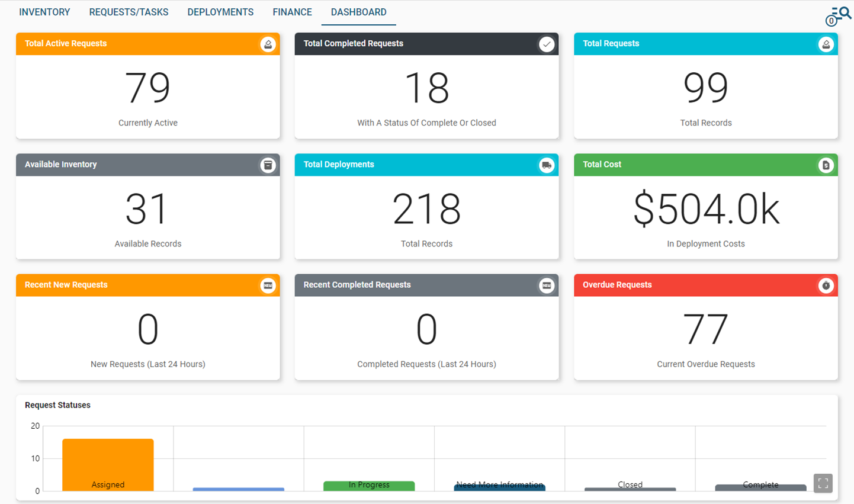Click the dollar icon on the Total Cost card
This screenshot has width=854, height=504.
tap(826, 165)
